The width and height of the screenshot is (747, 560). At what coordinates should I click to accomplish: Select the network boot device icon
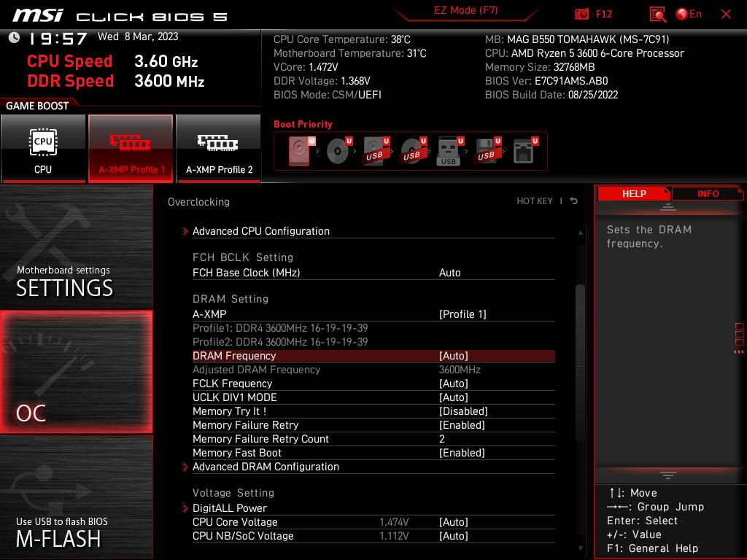525,151
